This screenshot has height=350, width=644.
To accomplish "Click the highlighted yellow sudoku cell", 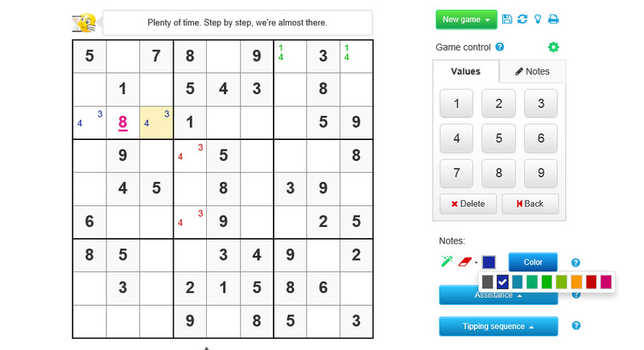I will pos(156,123).
